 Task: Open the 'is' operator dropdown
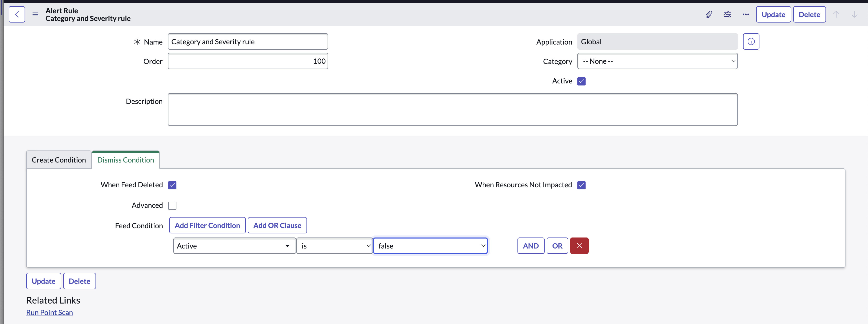coord(335,246)
